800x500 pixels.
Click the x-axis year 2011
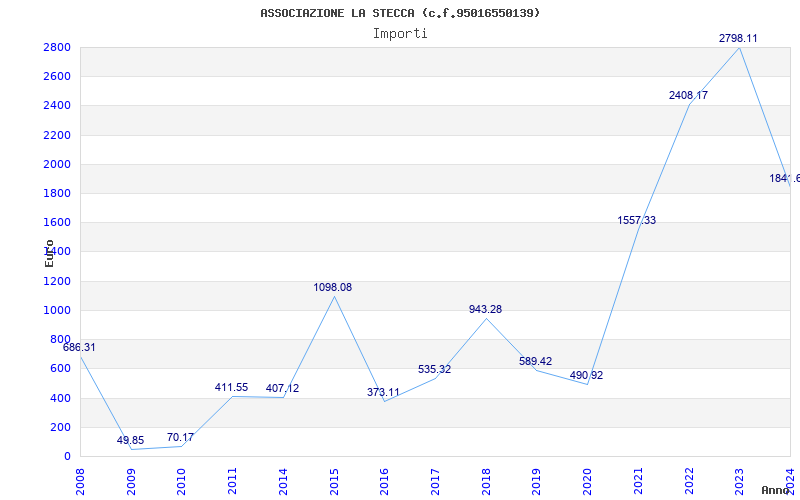point(233,482)
